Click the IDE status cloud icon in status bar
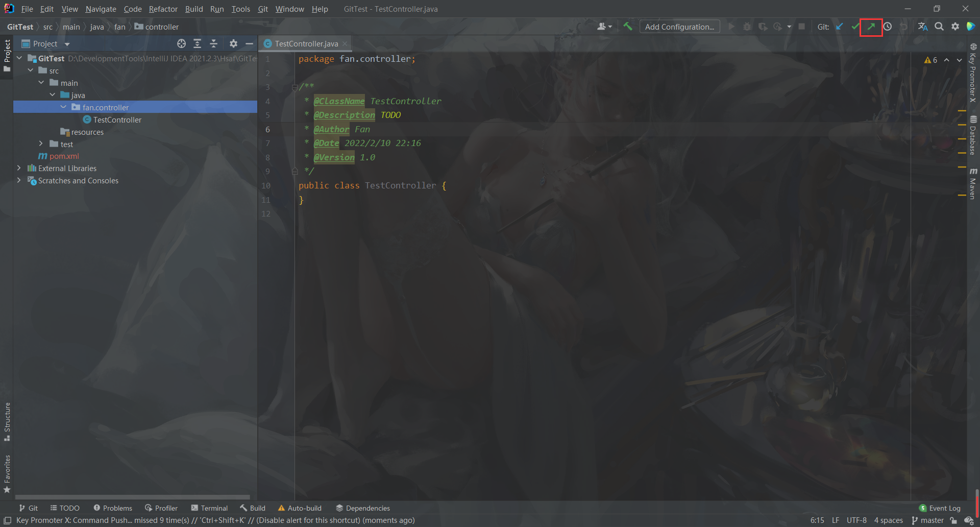This screenshot has width=980, height=527. [x=969, y=520]
